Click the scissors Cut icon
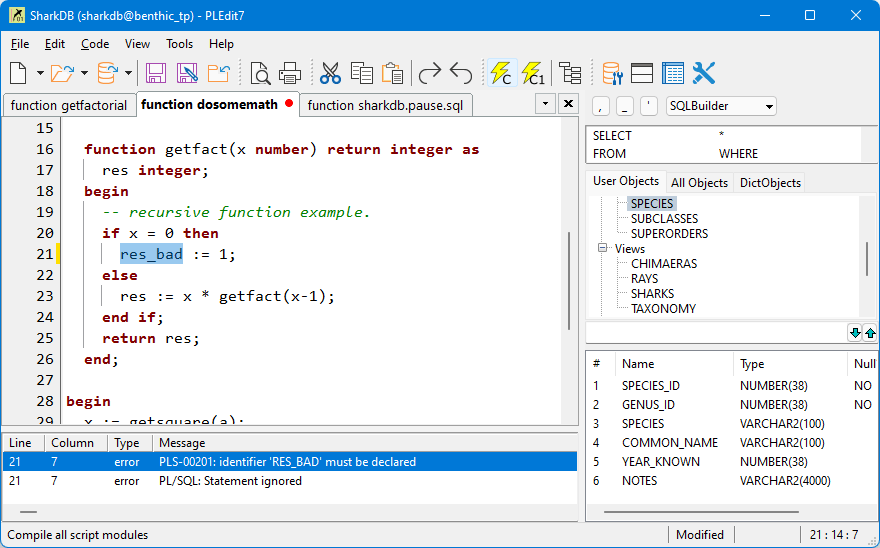Viewport: 880px width, 548px height. coord(330,73)
